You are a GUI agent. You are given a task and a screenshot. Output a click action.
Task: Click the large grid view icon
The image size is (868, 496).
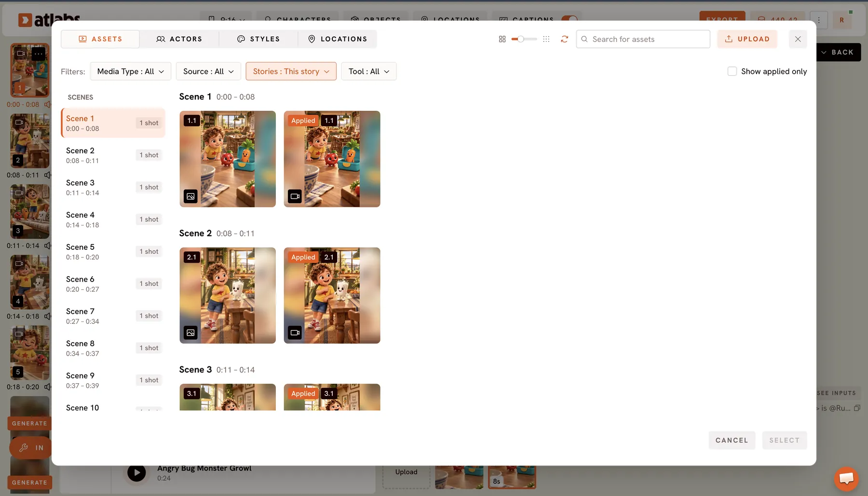(502, 39)
